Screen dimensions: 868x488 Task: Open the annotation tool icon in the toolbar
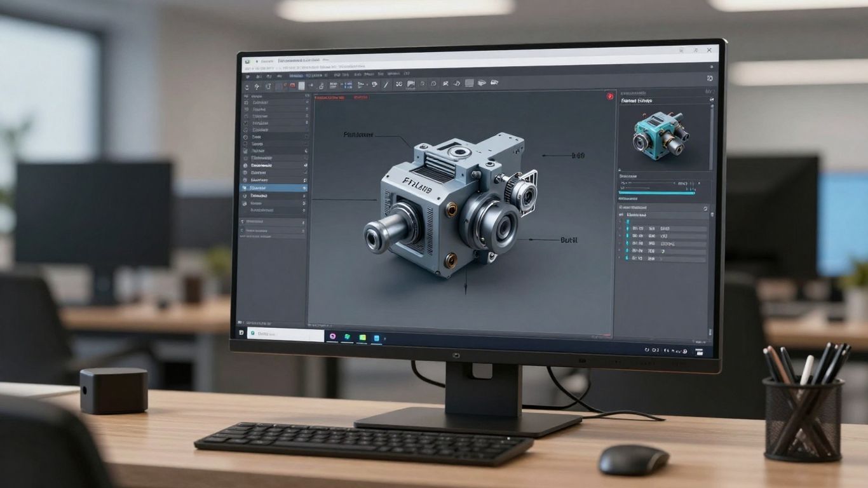410,83
